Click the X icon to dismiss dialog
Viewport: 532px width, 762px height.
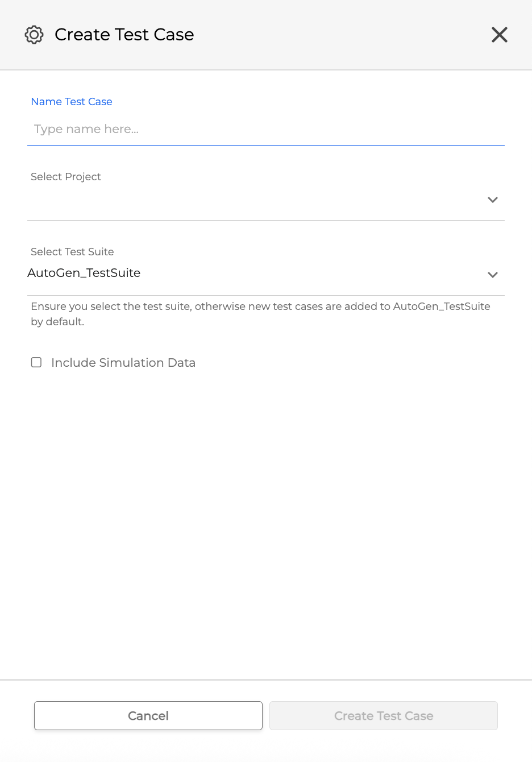499,35
